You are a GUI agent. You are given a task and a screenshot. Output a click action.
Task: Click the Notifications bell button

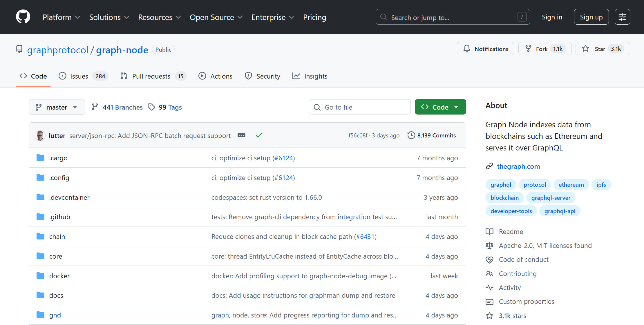click(x=485, y=49)
